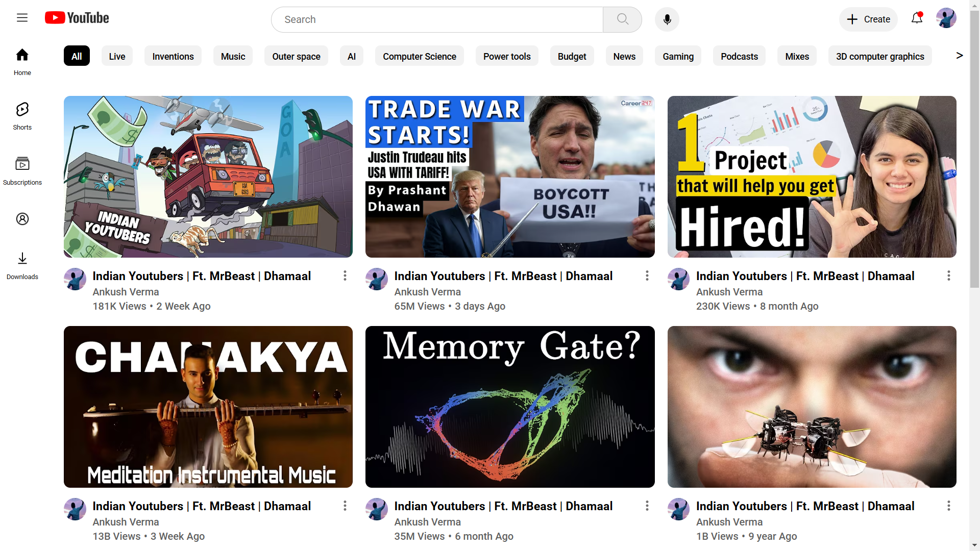Open the Trade War Starts thumbnail

point(510,177)
